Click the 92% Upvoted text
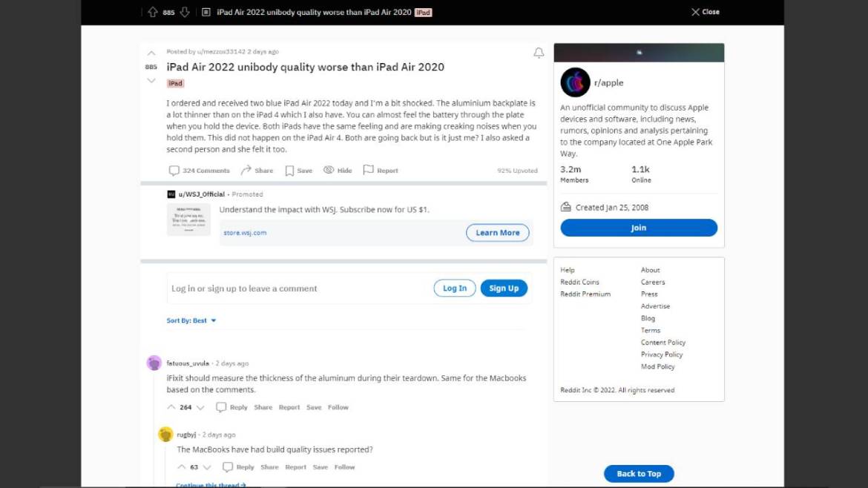Image resolution: width=868 pixels, height=488 pixels. (x=517, y=171)
